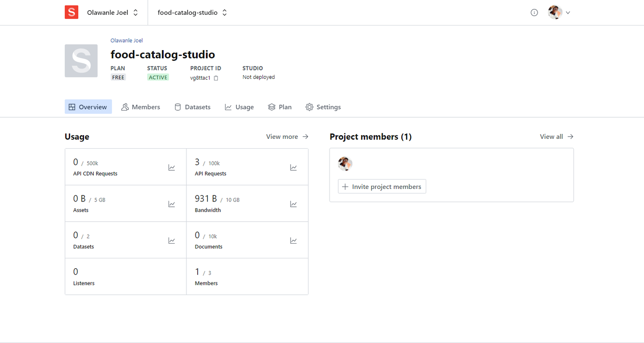Click the Assets usage chart icon
This screenshot has height=343, width=644.
pyautogui.click(x=172, y=204)
